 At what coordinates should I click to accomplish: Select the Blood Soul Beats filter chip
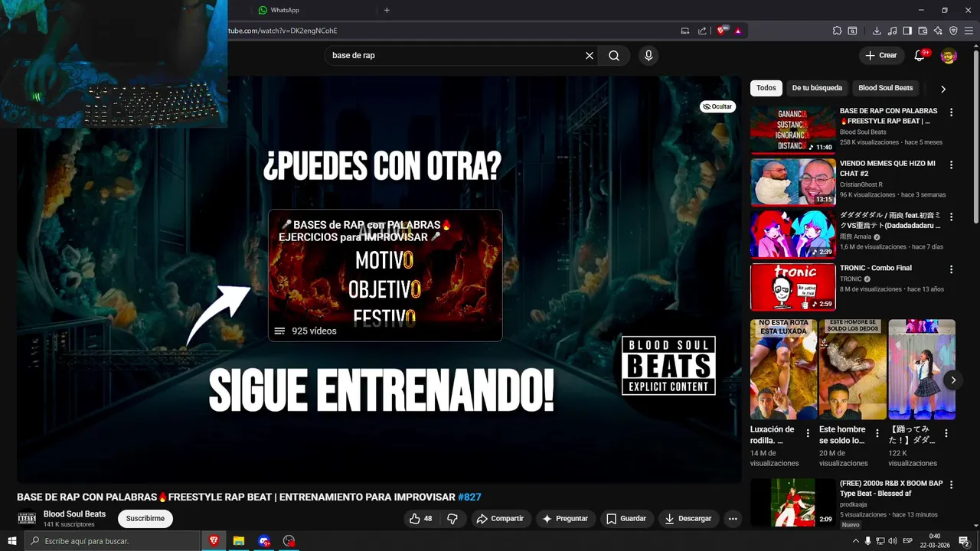[886, 88]
